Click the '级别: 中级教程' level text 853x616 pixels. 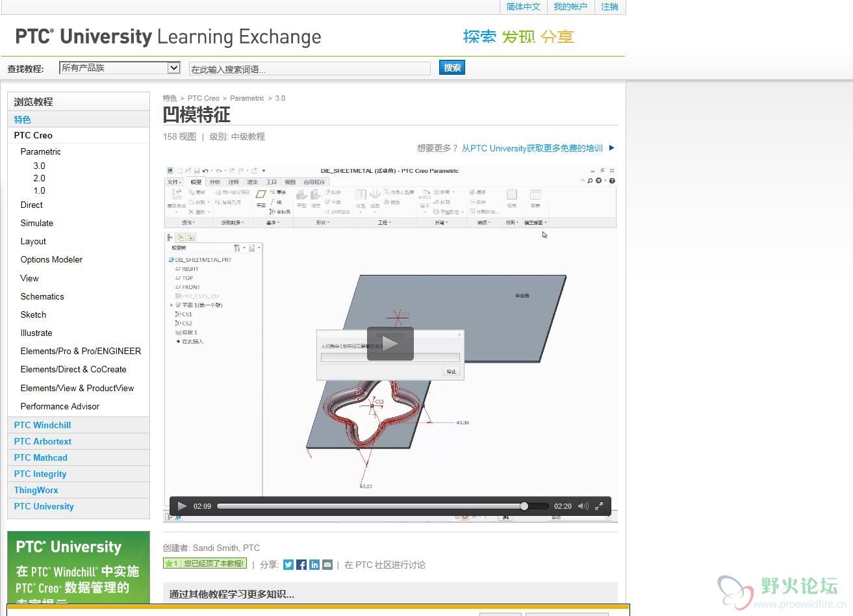[237, 136]
